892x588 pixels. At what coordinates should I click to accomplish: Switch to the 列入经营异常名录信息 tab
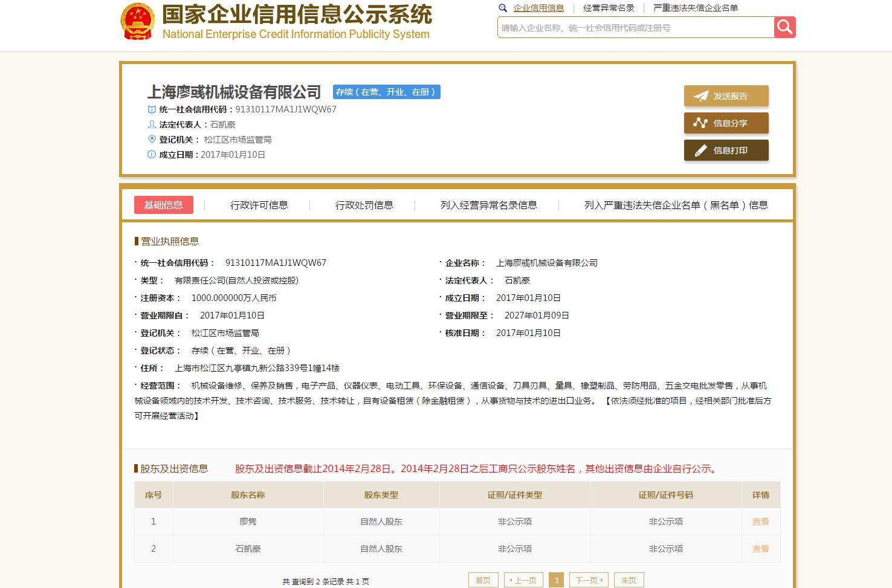pos(489,205)
